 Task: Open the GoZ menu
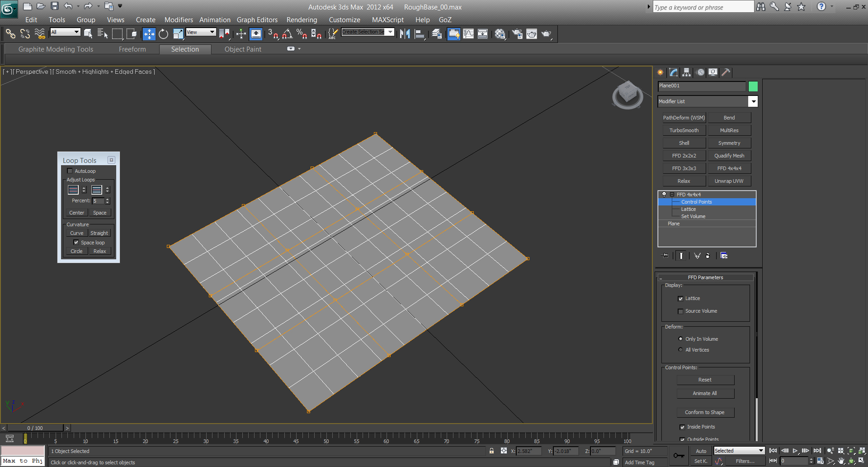pyautogui.click(x=445, y=20)
